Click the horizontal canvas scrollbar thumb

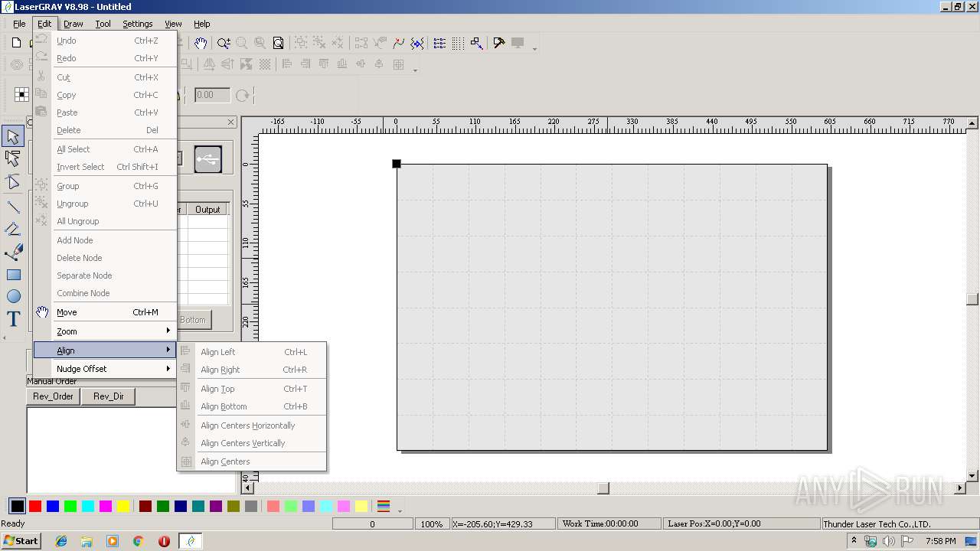tap(603, 488)
